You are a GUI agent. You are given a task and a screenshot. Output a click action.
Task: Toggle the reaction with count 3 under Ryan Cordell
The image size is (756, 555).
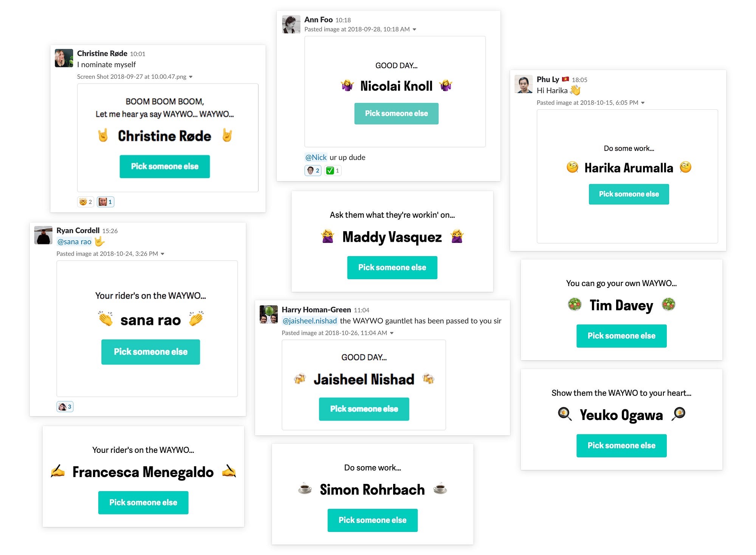(x=65, y=407)
